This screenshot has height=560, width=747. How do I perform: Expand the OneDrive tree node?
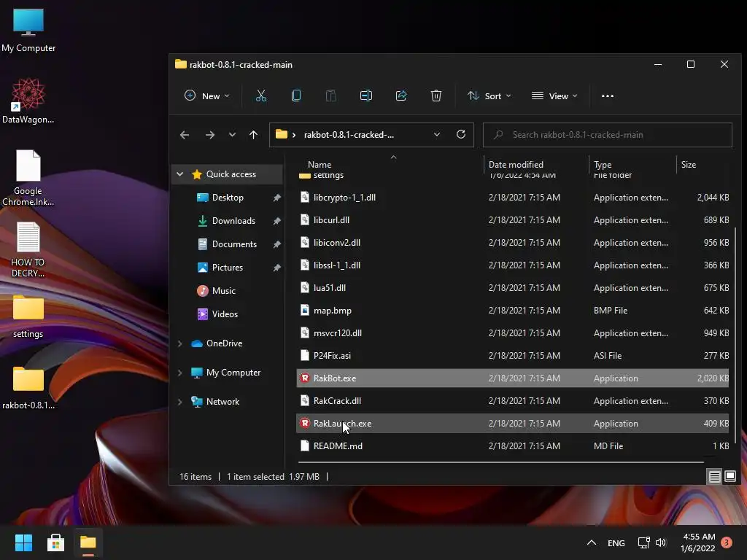[180, 343]
